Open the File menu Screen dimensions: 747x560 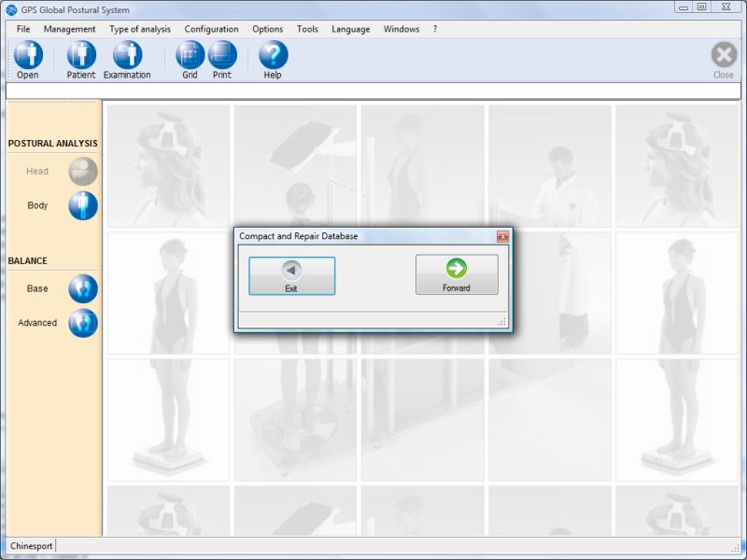pyautogui.click(x=22, y=29)
